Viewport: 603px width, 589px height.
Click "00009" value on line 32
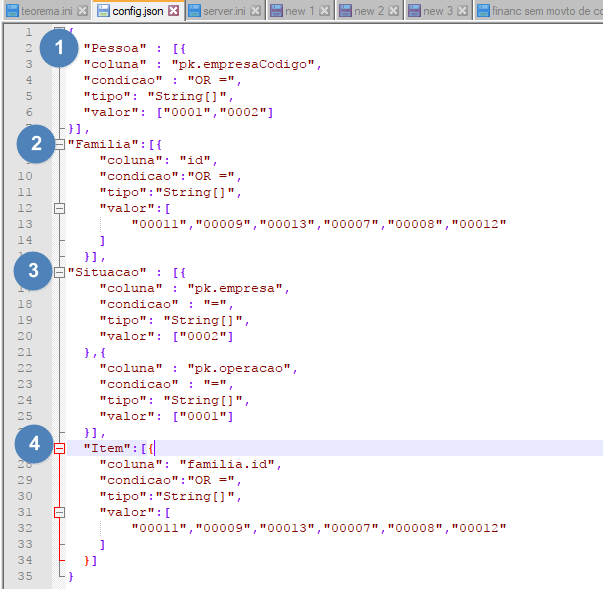223,528
